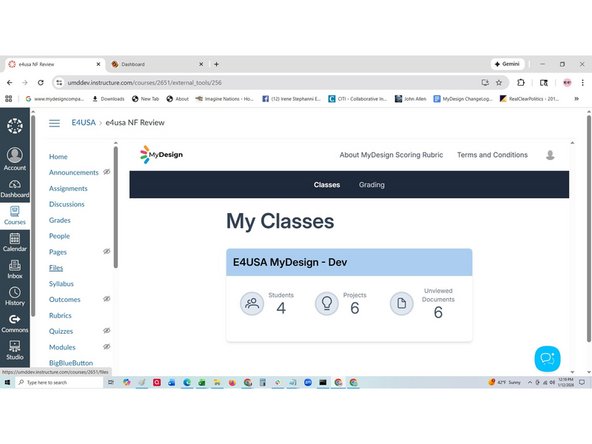592x444 pixels.
Task: Open Studio in global navigation
Action: coord(15,350)
